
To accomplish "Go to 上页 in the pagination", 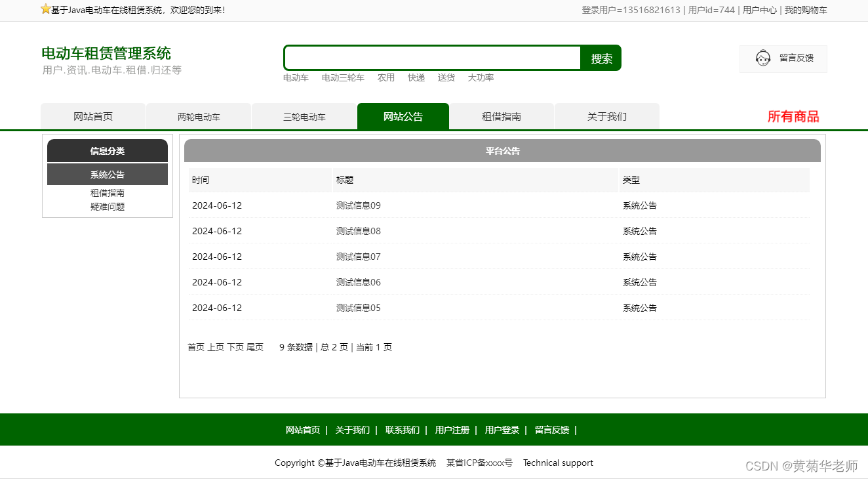I will click(216, 347).
